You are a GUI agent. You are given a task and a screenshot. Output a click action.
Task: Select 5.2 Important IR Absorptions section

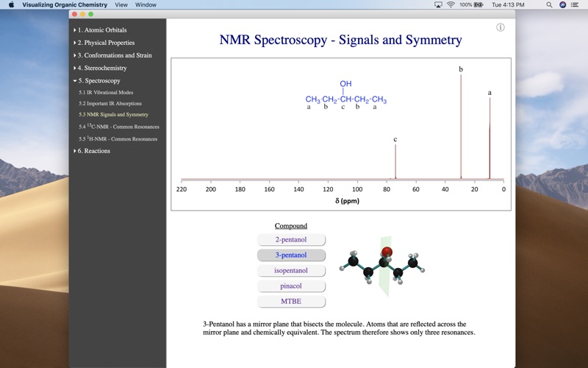tap(110, 103)
